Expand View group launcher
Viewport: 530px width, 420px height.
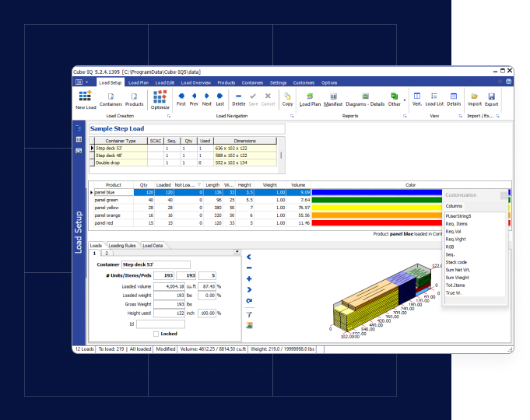tap(460, 116)
